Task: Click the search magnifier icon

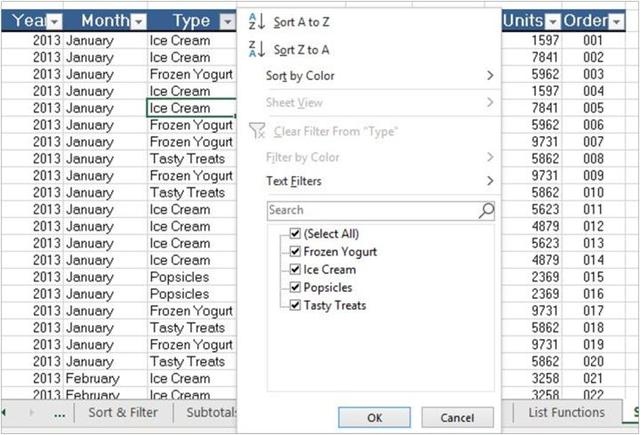Action: (486, 210)
